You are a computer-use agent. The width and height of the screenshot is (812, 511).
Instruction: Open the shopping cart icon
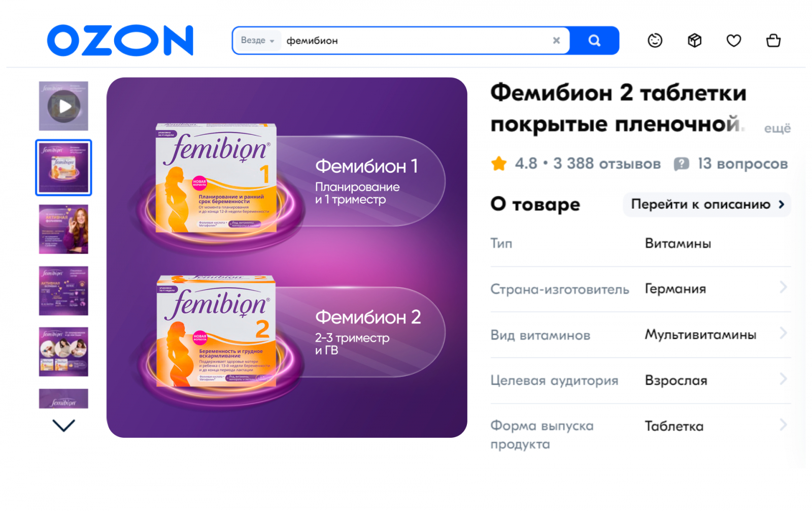click(773, 40)
